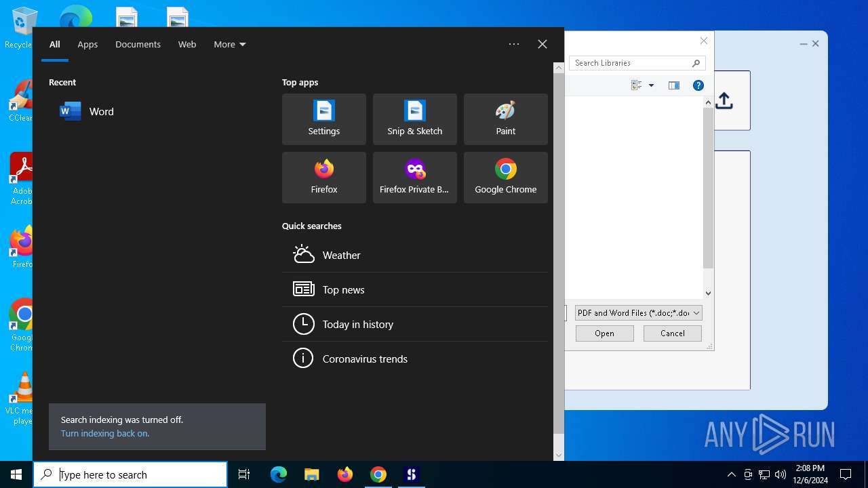Click Cancel button in file dialog
The width and height of the screenshot is (868, 488).
point(673,333)
